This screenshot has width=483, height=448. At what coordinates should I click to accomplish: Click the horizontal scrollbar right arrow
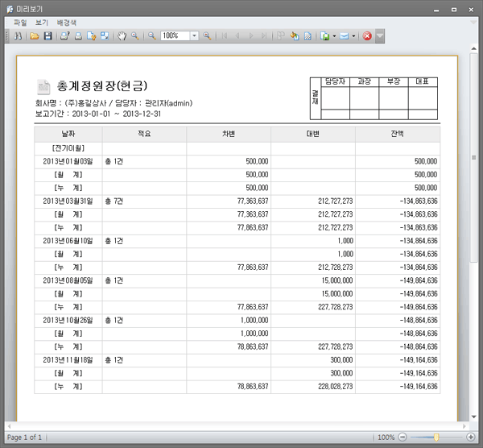tap(464, 426)
